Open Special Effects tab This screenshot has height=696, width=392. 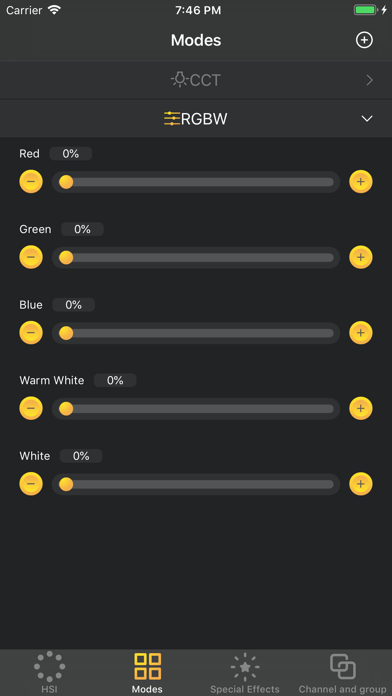pos(245,672)
